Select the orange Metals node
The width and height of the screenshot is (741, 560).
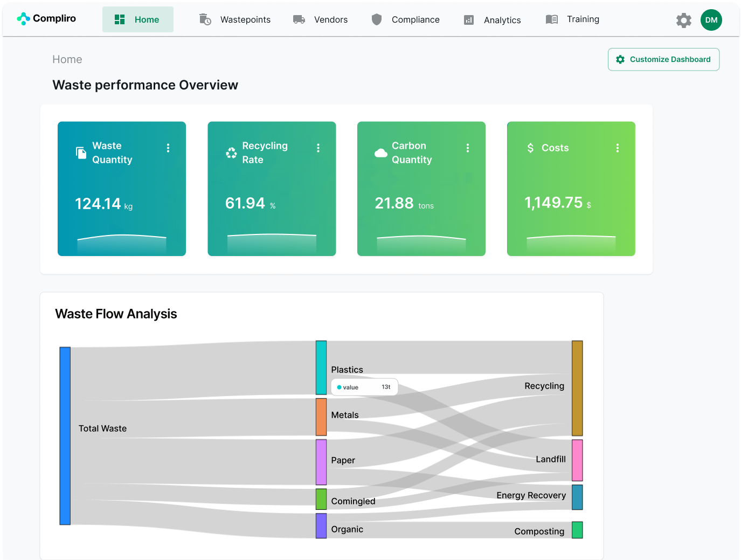tap(321, 417)
